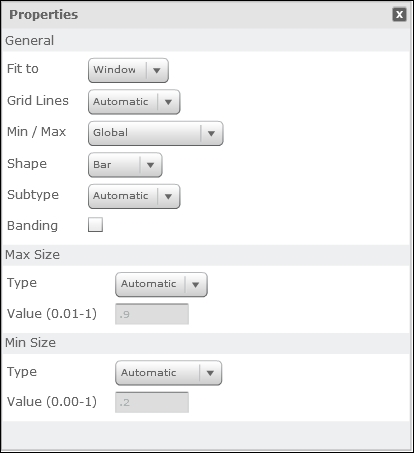Close the Properties panel
Screen dimensions: 414x453
point(399,14)
